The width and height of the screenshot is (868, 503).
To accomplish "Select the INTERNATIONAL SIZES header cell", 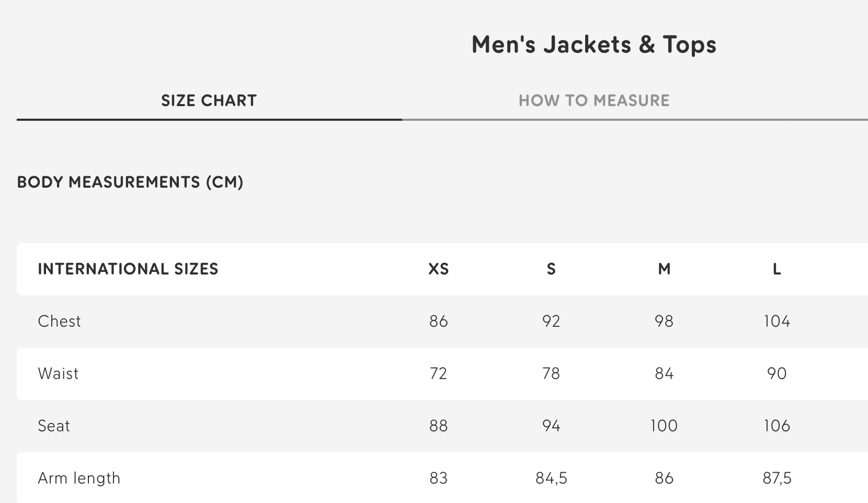I will pos(128,269).
